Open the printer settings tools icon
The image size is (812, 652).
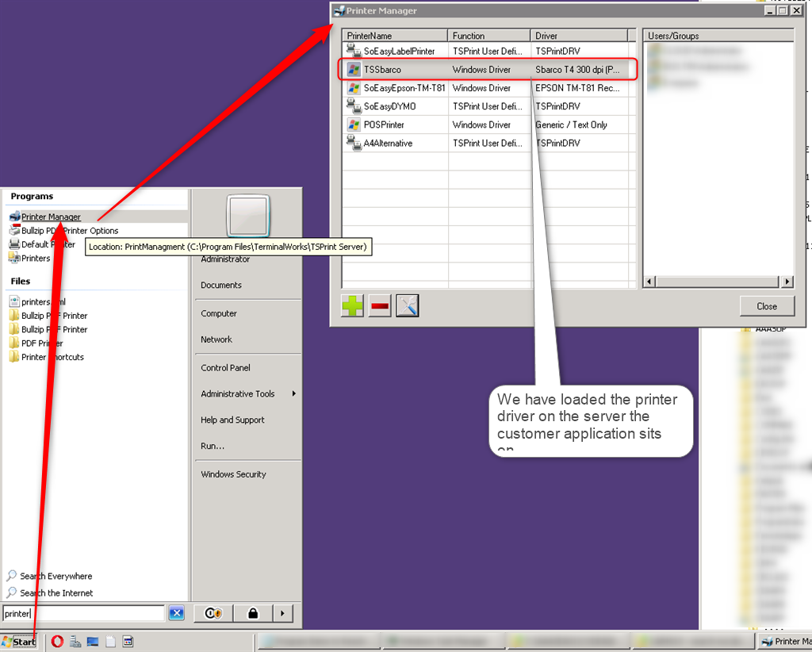(407, 305)
